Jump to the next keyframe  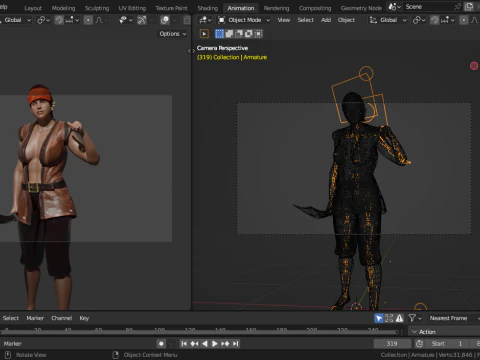point(225,343)
